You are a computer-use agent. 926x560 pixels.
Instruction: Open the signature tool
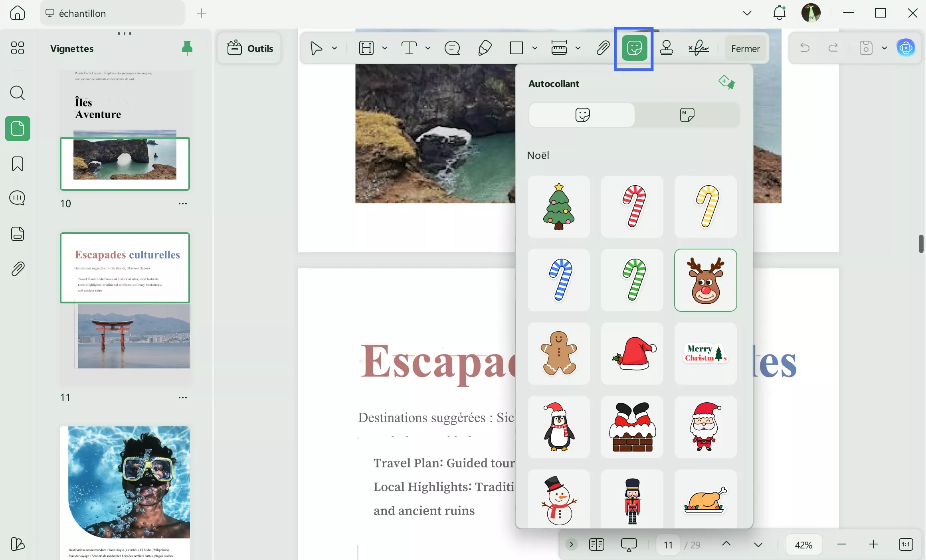pos(698,48)
